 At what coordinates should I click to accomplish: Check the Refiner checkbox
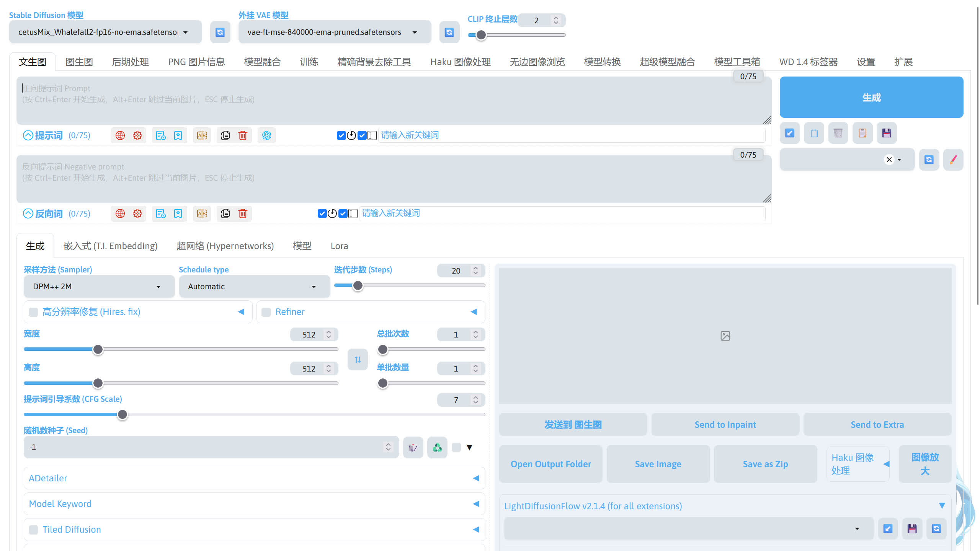coord(266,312)
